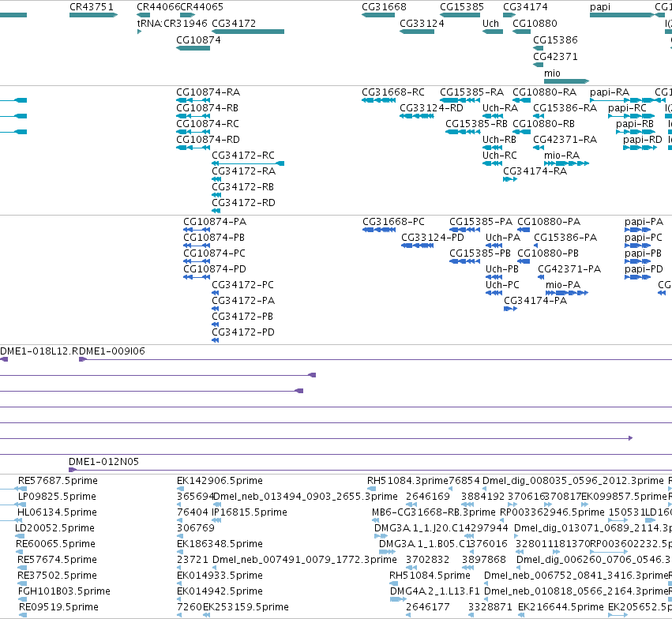Click the CG34174-RA transcript label
The height and width of the screenshot is (619, 672).
point(535,171)
